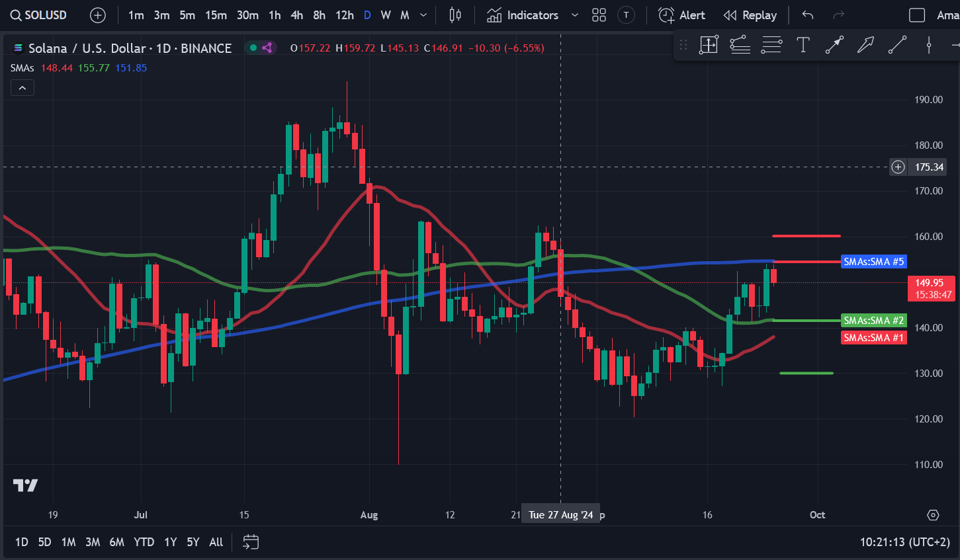Click the circled T toolbar button
The image size is (960, 560).
click(x=626, y=15)
